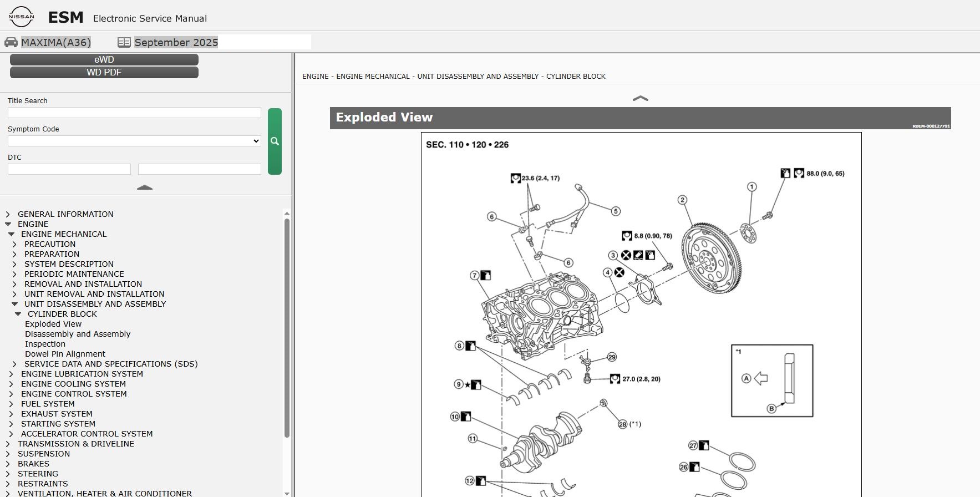Click the exploded view diagram image

click(641, 315)
